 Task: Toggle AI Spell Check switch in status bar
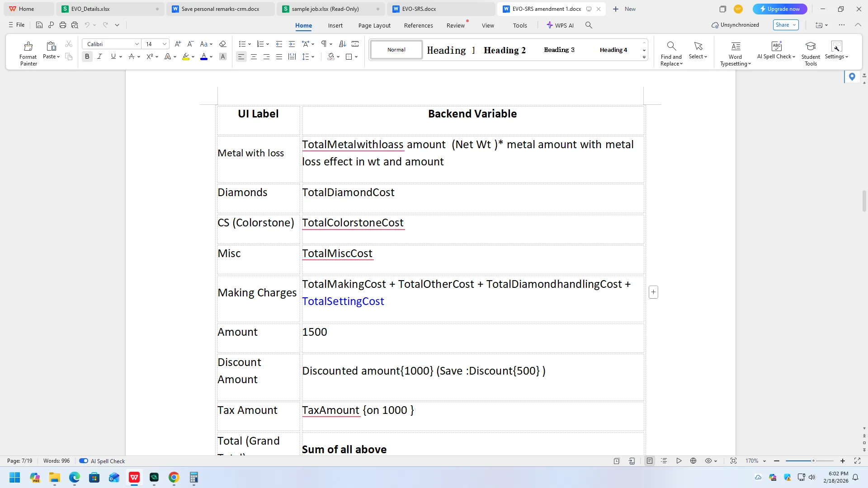tap(84, 461)
